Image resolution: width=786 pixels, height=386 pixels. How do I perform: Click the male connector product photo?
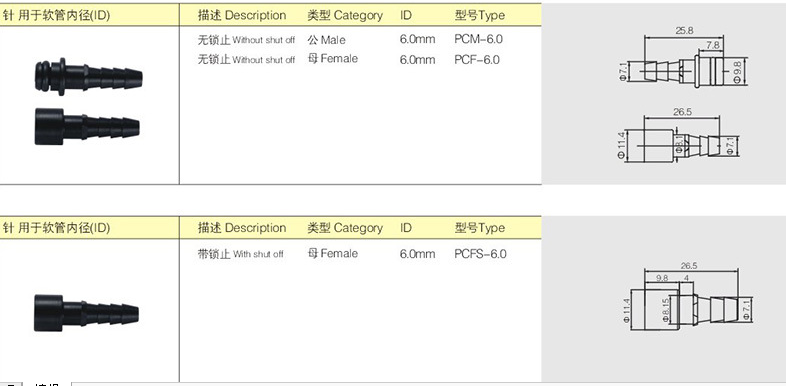tap(89, 77)
